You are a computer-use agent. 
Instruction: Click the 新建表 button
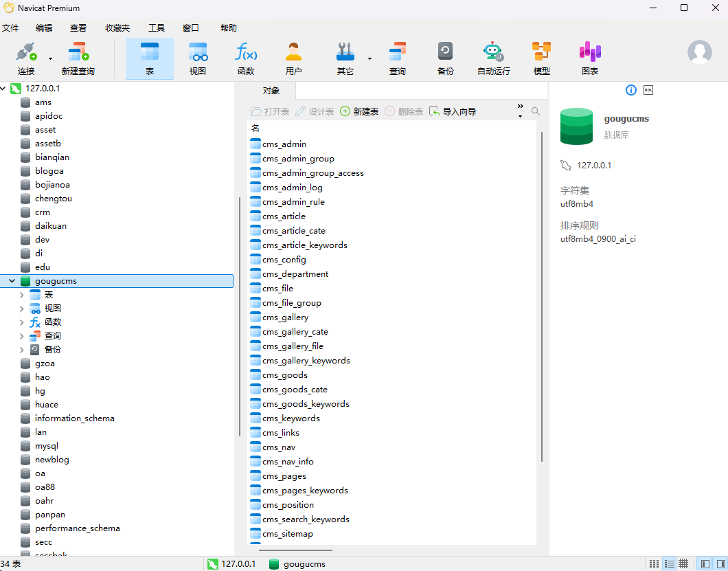[x=359, y=111]
